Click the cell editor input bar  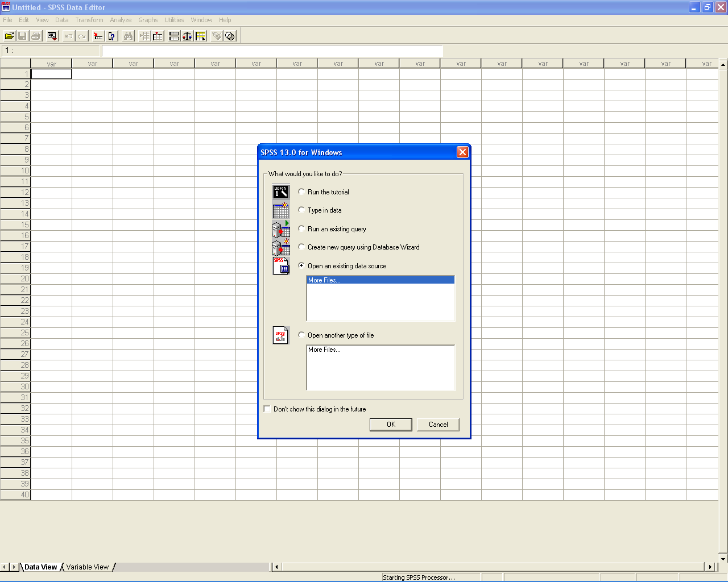[x=272, y=51]
